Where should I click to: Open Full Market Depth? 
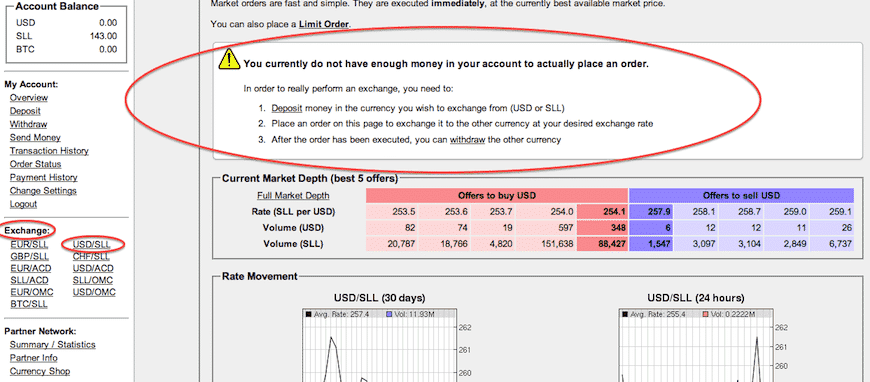click(x=293, y=195)
